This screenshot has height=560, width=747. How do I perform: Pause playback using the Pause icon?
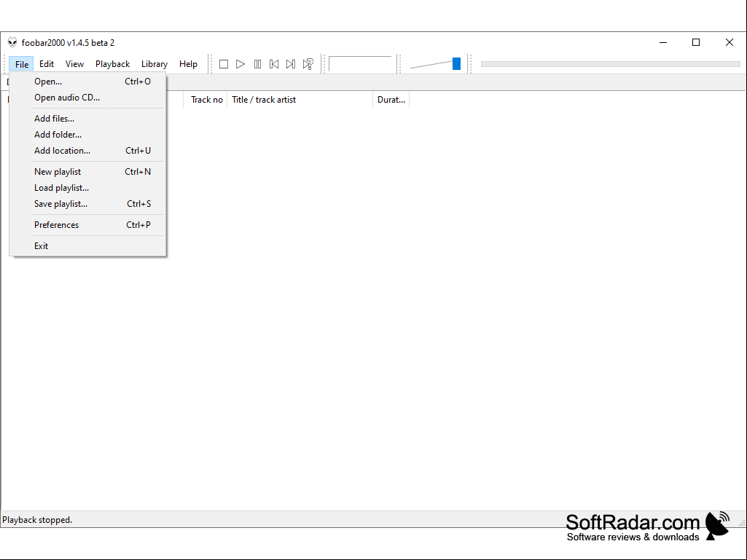click(257, 64)
